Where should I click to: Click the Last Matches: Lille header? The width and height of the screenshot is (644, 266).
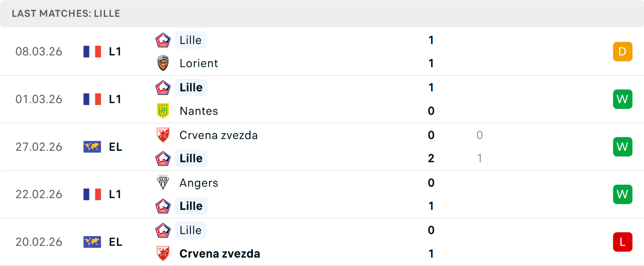pos(66,13)
